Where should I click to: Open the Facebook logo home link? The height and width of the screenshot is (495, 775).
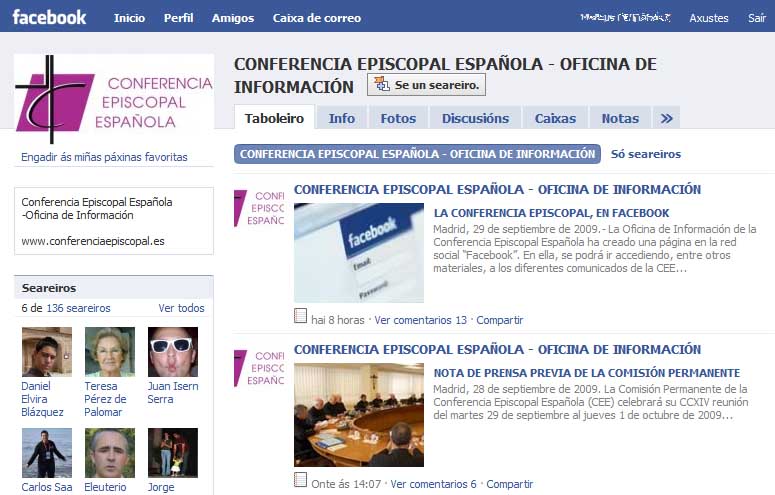49,17
